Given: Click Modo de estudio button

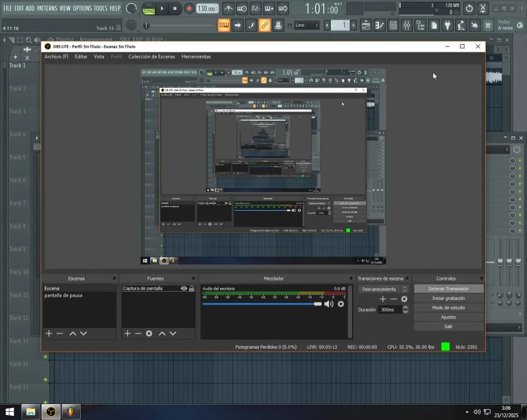Looking at the screenshot, I should tap(448, 307).
